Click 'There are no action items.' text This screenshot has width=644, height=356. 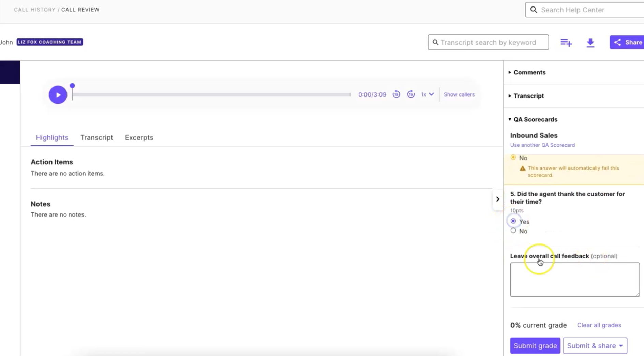(x=68, y=173)
